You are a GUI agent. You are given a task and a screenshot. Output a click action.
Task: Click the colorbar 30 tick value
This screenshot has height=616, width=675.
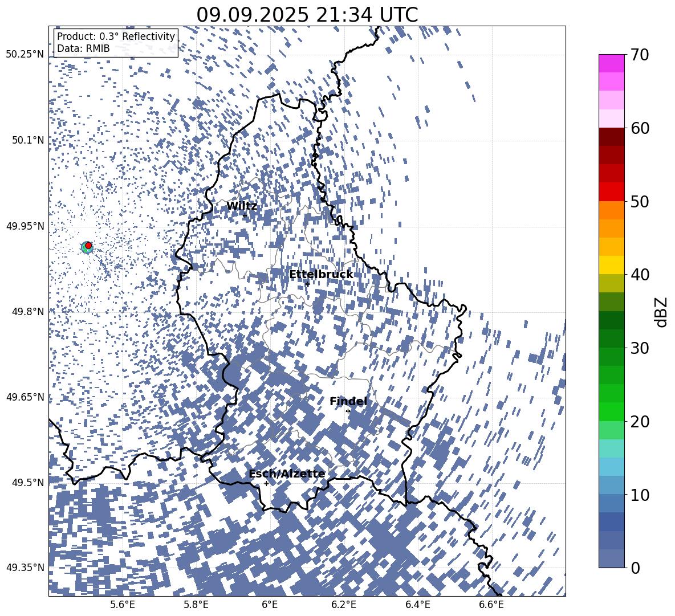click(x=640, y=348)
